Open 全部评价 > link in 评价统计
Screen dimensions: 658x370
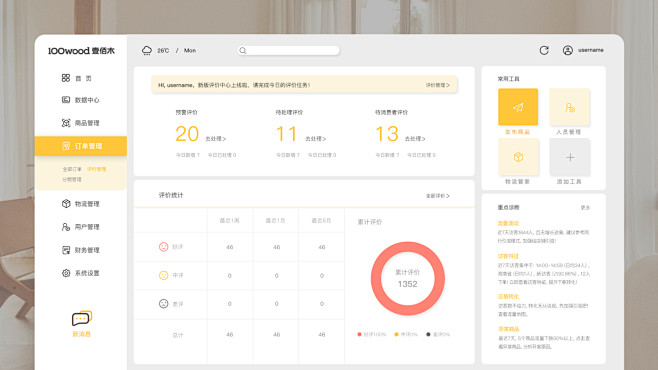tap(437, 195)
